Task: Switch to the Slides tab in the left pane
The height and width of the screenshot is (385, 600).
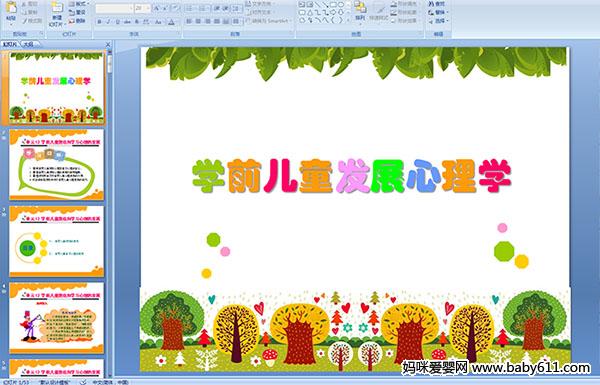Action: click(x=10, y=44)
